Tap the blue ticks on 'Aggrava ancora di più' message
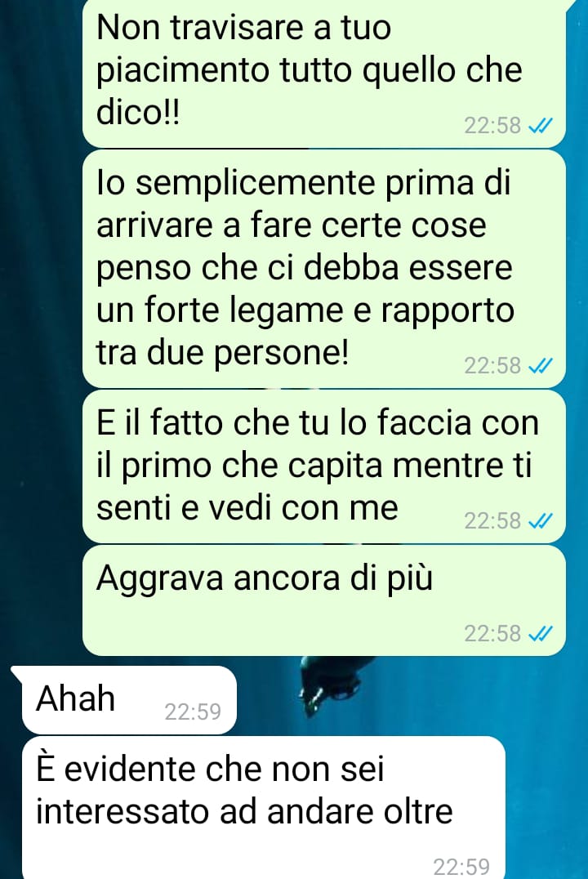The height and width of the screenshot is (879, 588). point(541,634)
